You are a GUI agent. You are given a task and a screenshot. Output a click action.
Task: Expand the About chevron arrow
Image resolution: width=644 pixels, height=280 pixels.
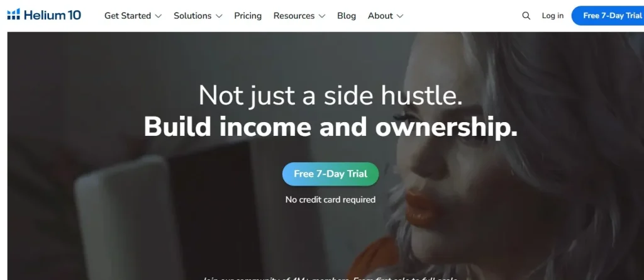pyautogui.click(x=399, y=16)
